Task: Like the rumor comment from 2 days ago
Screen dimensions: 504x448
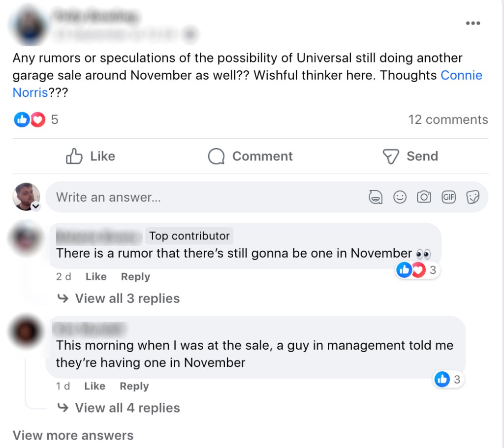Action: click(x=96, y=277)
